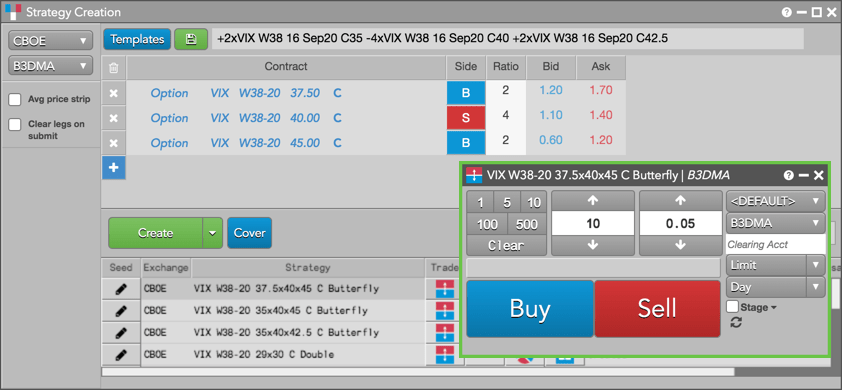Screen dimensions: 842x390
Task: Click the Cover button
Action: (250, 233)
